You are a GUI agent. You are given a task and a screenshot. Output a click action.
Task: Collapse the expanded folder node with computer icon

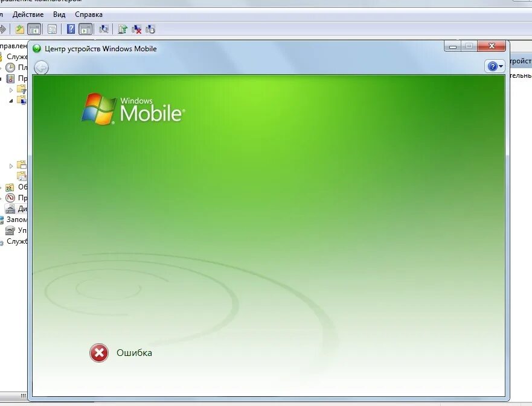tap(11, 101)
